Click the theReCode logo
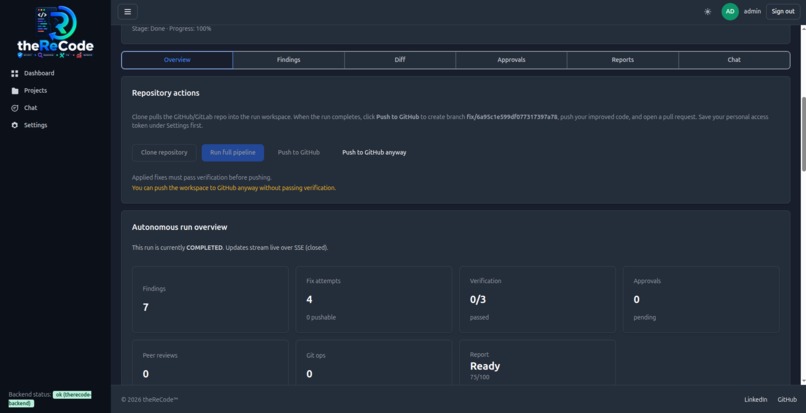This screenshot has height=413, width=806. [56, 32]
